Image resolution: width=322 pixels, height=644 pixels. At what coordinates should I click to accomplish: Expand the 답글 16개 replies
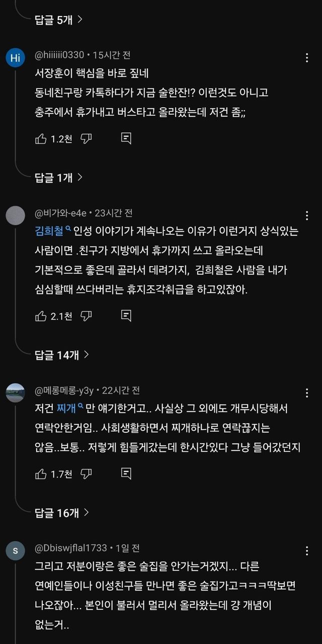click(61, 513)
